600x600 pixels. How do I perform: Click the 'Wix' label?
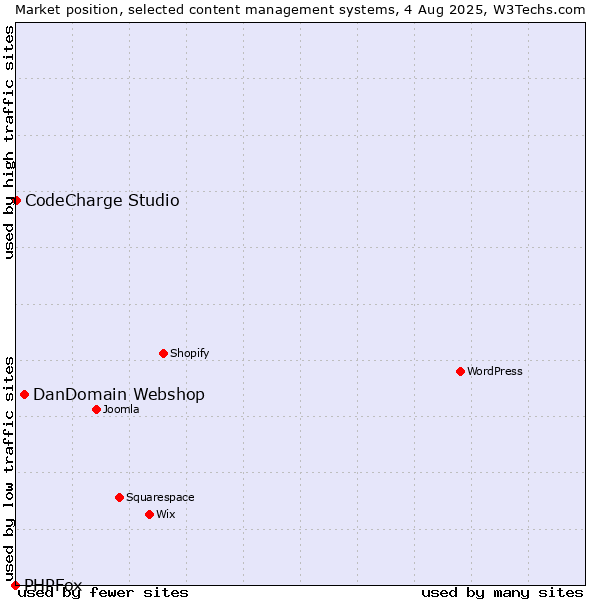[x=166, y=514]
